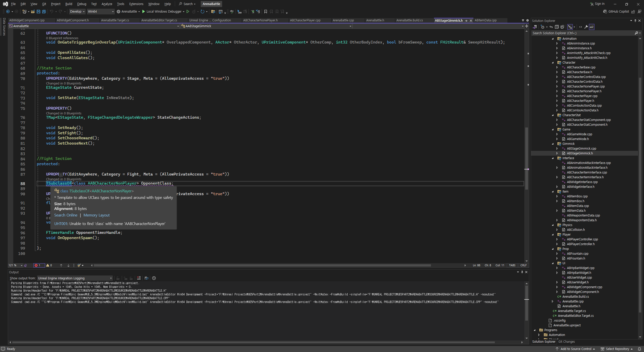The height and width of the screenshot is (352, 644).
Task: Expand ABStageGimmick.cpp tree node
Action: (x=557, y=149)
